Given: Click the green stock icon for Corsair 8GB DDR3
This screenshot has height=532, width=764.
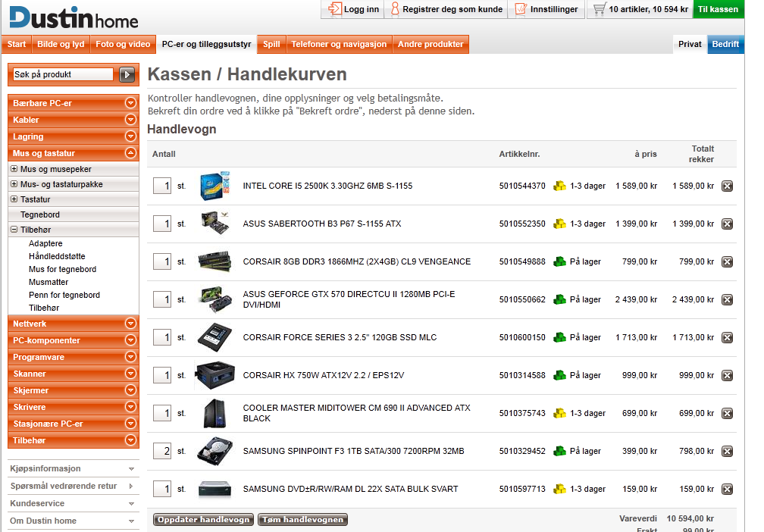Looking at the screenshot, I should click(559, 261).
